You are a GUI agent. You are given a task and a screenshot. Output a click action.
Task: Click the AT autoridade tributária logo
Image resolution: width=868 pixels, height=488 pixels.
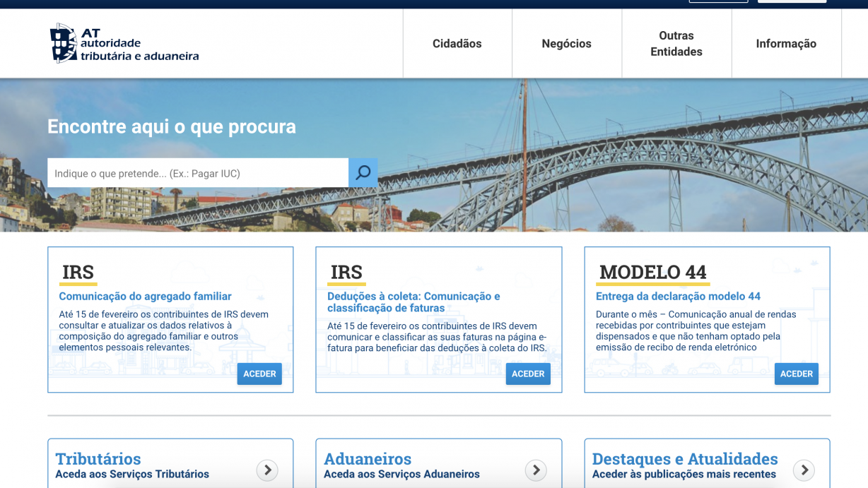(x=124, y=43)
